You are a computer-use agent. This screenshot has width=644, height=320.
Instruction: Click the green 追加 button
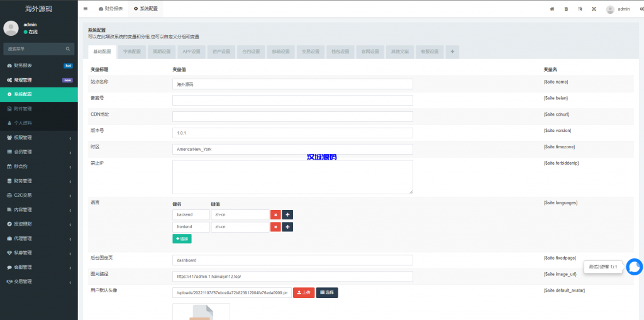(182, 239)
